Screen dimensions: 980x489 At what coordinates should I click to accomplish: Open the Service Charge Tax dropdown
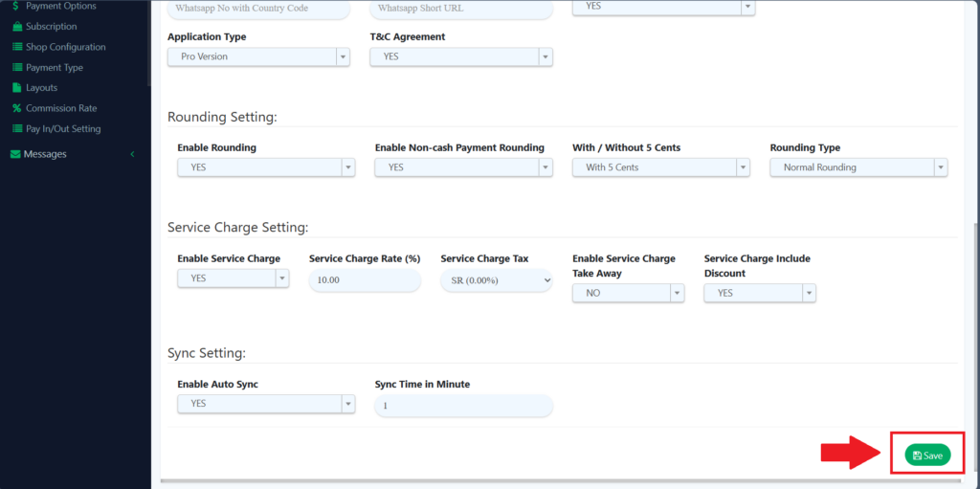pos(497,279)
